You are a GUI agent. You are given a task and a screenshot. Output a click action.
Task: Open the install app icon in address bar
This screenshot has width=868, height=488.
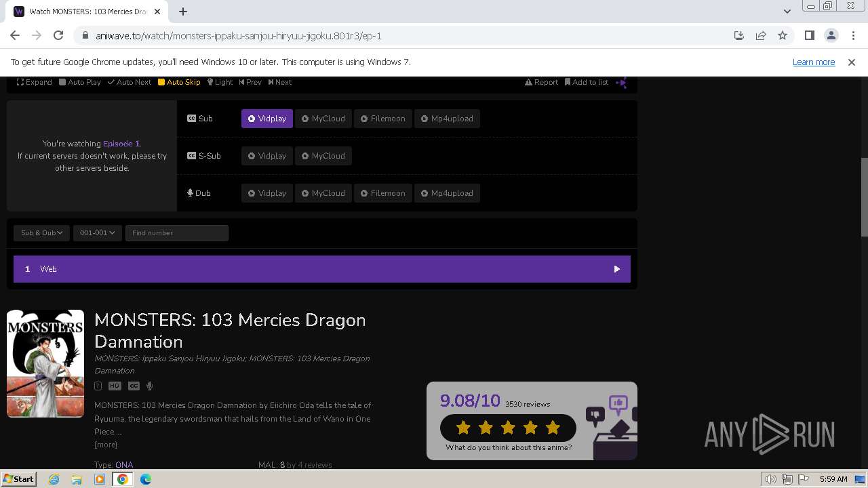739,36
